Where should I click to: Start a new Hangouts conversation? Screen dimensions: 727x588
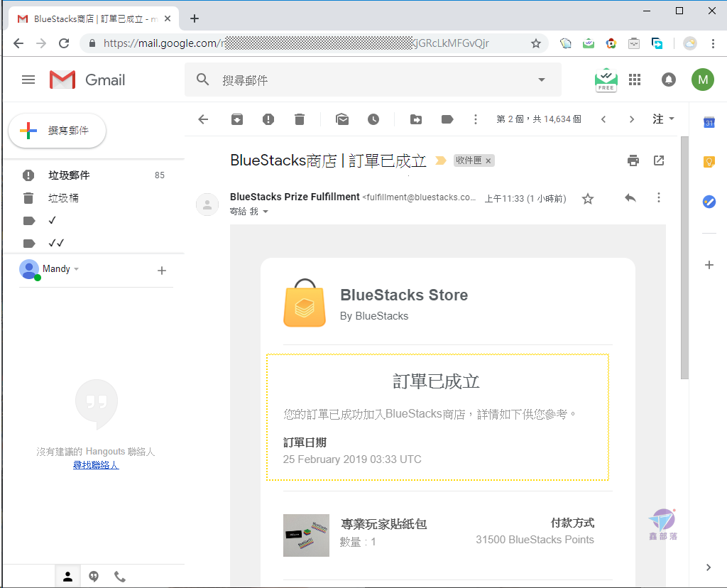tap(161, 271)
